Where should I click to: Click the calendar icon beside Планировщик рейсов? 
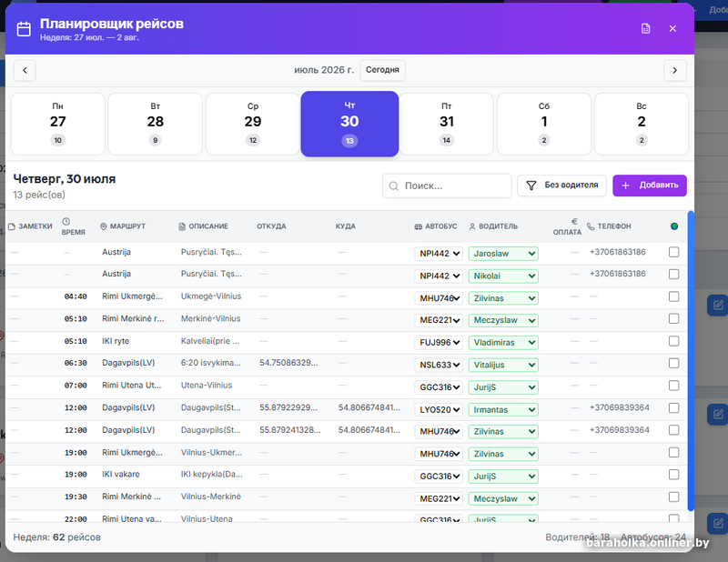coord(24,29)
